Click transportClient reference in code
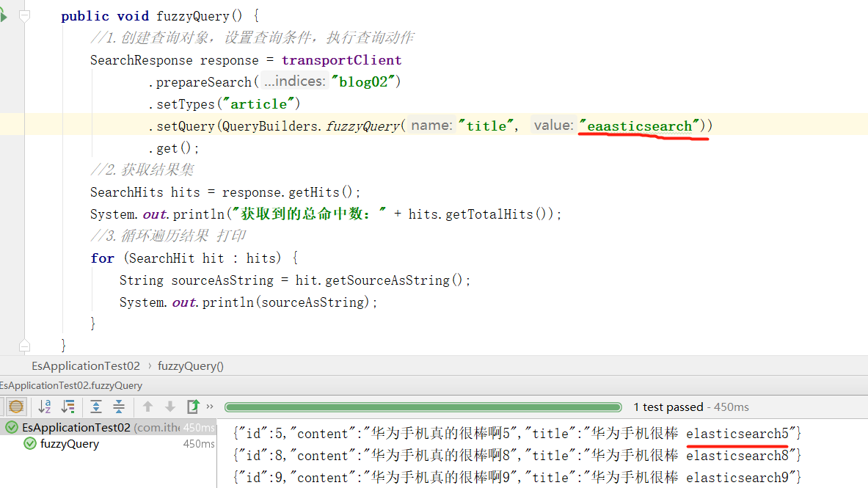Viewport: 868px width, 488px height. [341, 60]
